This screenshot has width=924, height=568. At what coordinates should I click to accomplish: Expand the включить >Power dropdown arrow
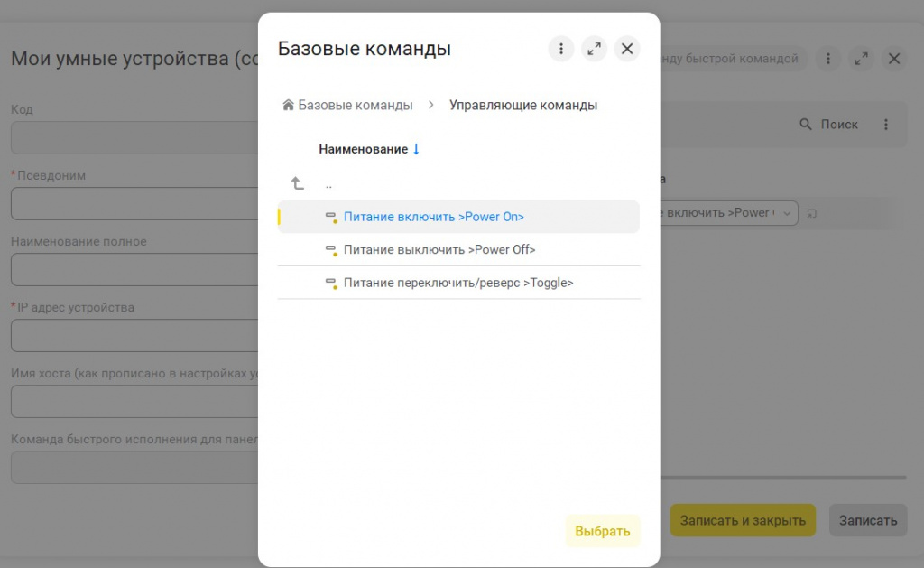[x=788, y=213]
